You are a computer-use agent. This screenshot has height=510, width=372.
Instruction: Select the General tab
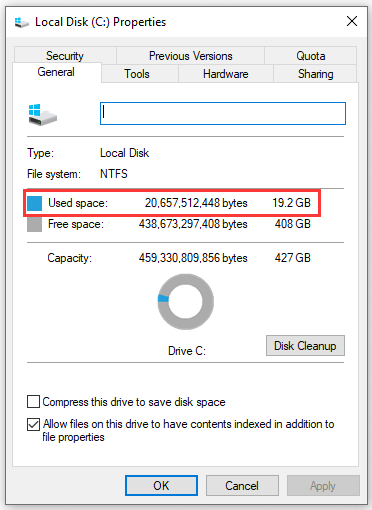56,72
